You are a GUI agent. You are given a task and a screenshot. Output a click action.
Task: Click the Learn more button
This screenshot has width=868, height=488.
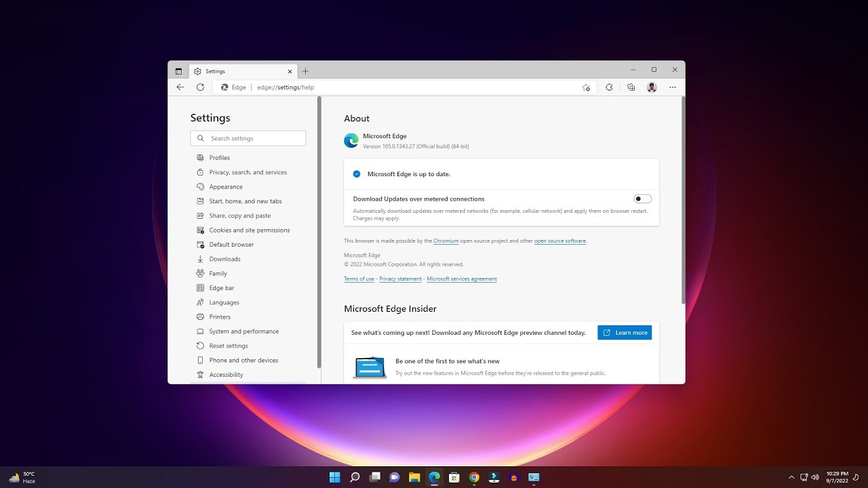point(625,333)
